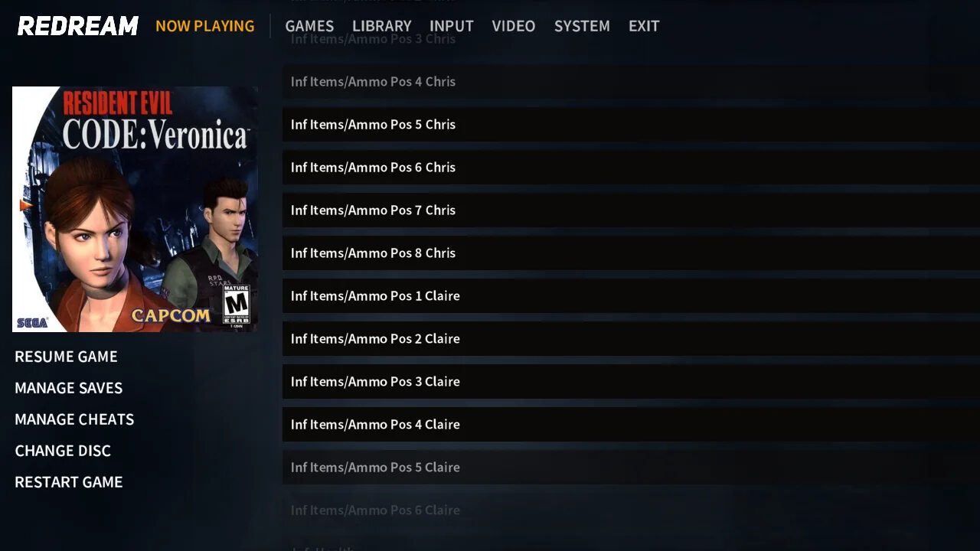The image size is (980, 551).
Task: Toggle Inf Items/Ammo Pos 4 Claire cheat
Action: pyautogui.click(x=631, y=424)
